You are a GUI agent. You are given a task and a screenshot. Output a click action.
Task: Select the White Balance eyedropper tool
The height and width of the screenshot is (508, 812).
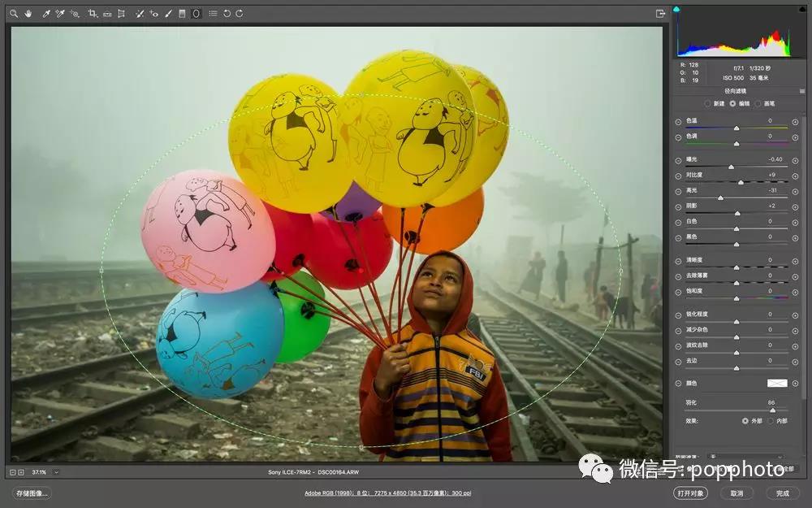pyautogui.click(x=46, y=14)
